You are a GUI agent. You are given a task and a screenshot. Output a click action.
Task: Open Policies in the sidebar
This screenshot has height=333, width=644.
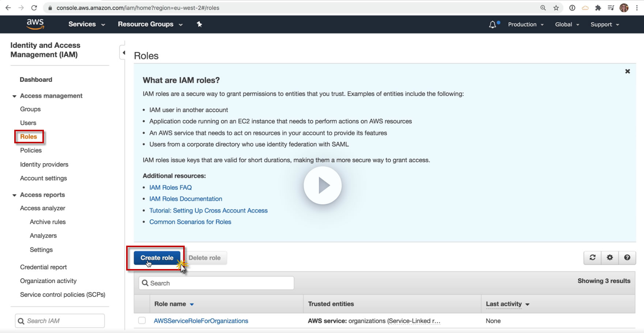(31, 151)
